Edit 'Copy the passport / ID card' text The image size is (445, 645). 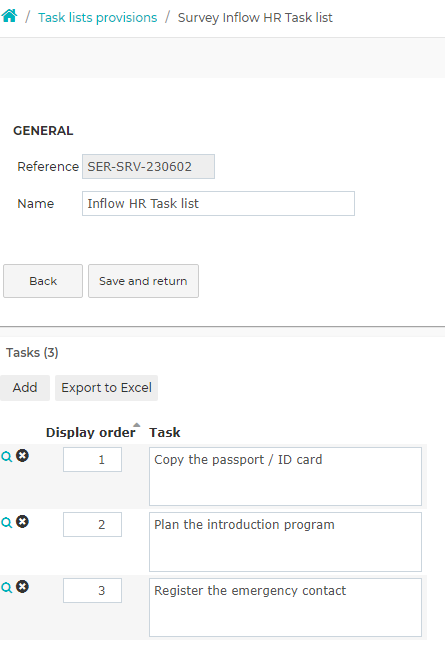pyautogui.click(x=285, y=476)
